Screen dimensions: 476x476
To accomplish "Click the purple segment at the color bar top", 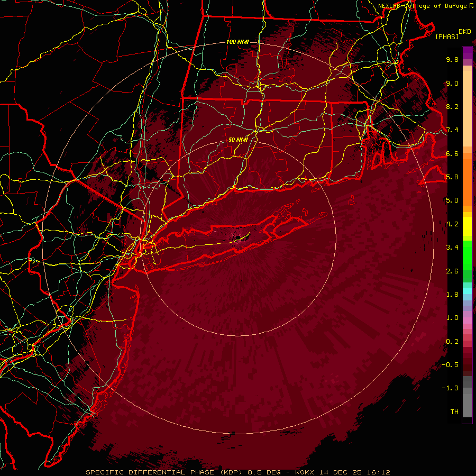I will click(x=467, y=53).
